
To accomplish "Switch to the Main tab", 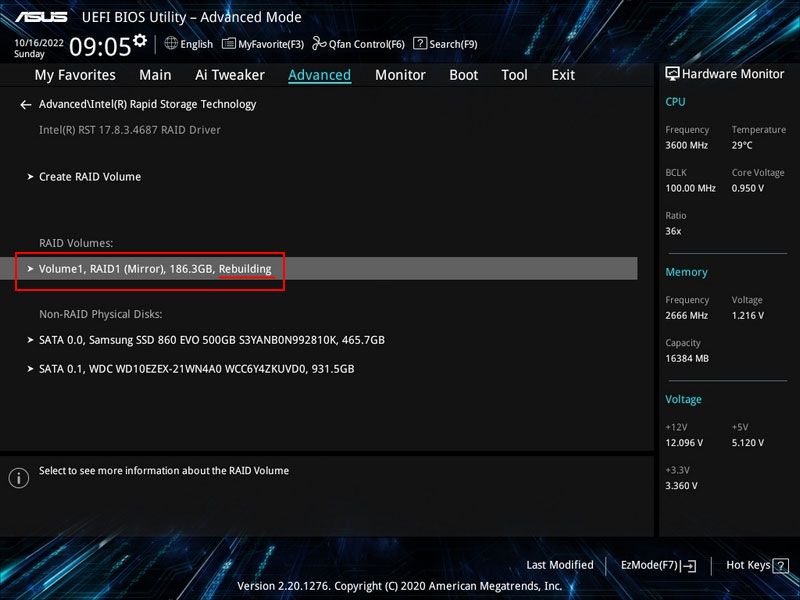I will pyautogui.click(x=155, y=75).
